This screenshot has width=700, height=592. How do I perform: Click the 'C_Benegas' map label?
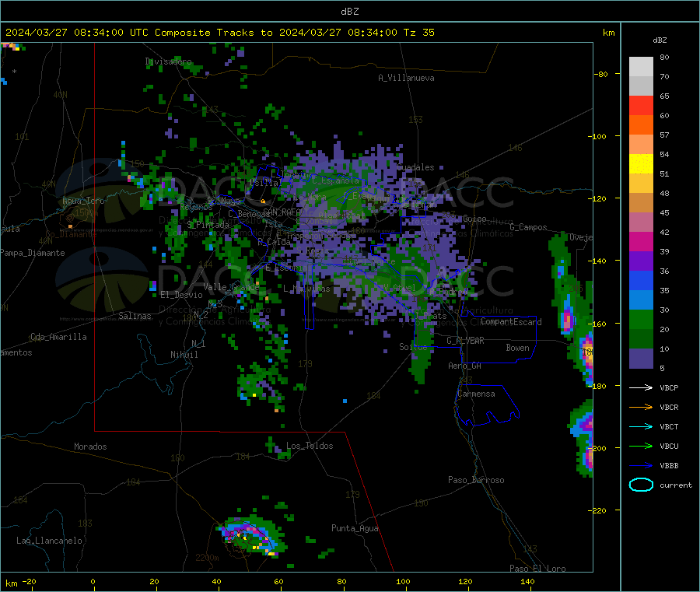coord(249,214)
